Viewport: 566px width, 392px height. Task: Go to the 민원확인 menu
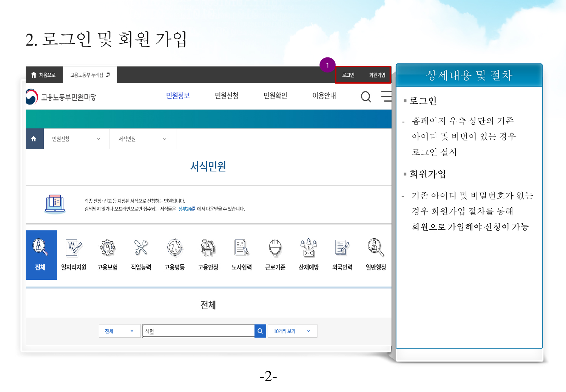click(x=275, y=96)
